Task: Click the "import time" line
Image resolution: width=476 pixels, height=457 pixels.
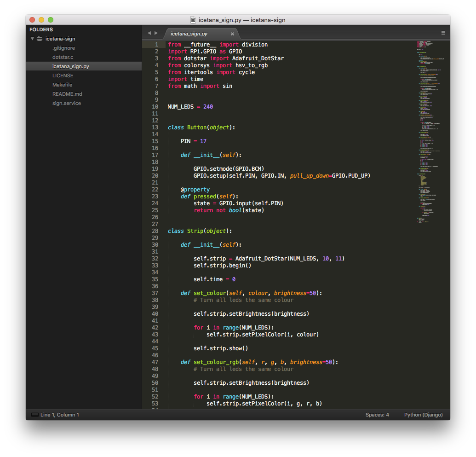Action: click(x=185, y=79)
